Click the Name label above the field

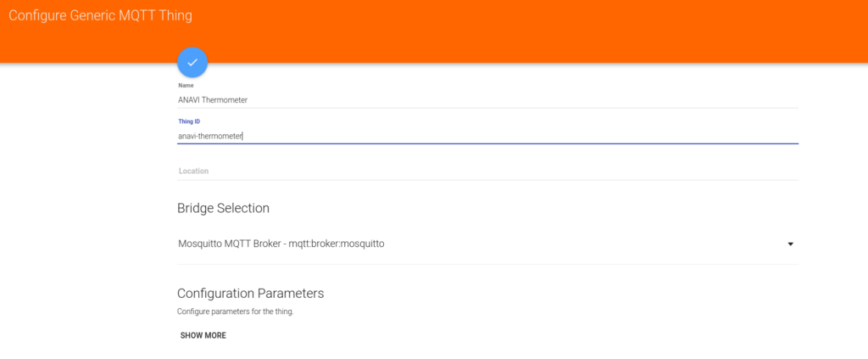pyautogui.click(x=186, y=86)
